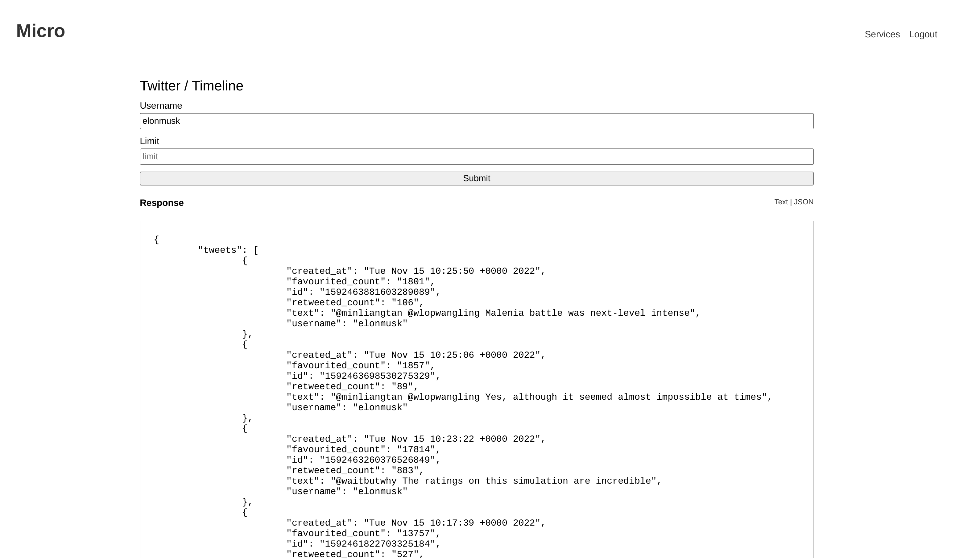Switch response view to JSON
This screenshot has width=980, height=558.
click(804, 202)
